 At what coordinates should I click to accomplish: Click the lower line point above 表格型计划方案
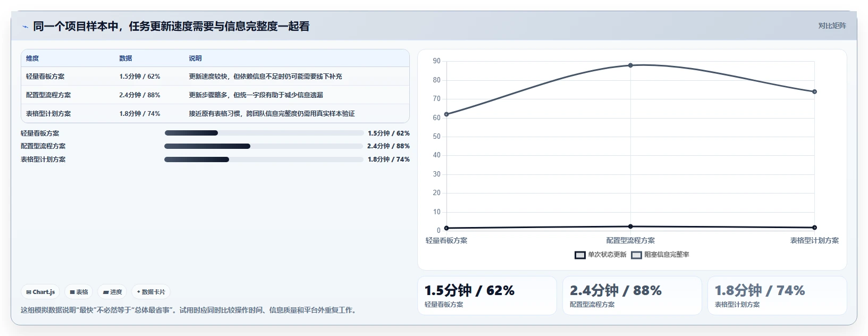point(814,228)
